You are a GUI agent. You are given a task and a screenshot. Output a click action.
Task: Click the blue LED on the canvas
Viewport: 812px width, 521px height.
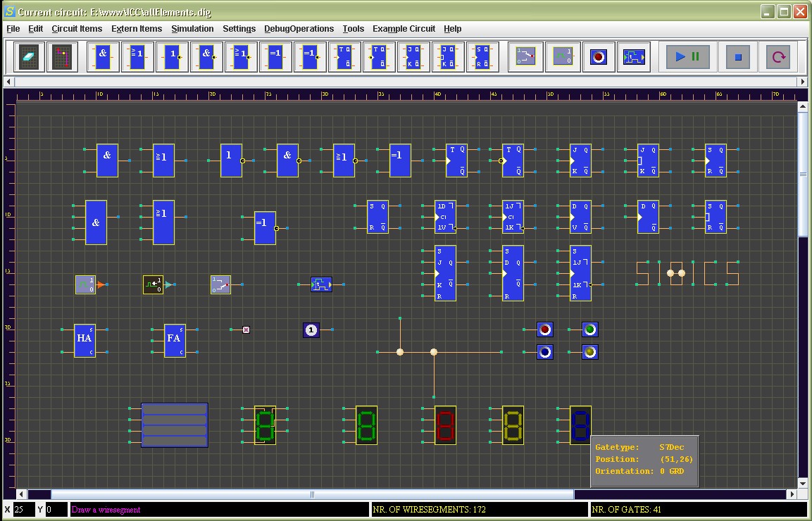(545, 352)
